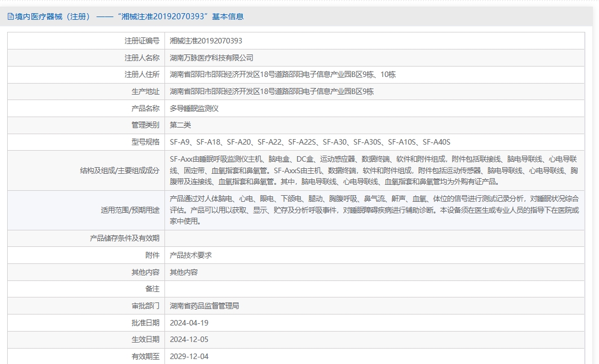Click registrant name 湖南万脉医疗科技有限公司
Image resolution: width=599 pixels, height=364 pixels.
point(212,58)
